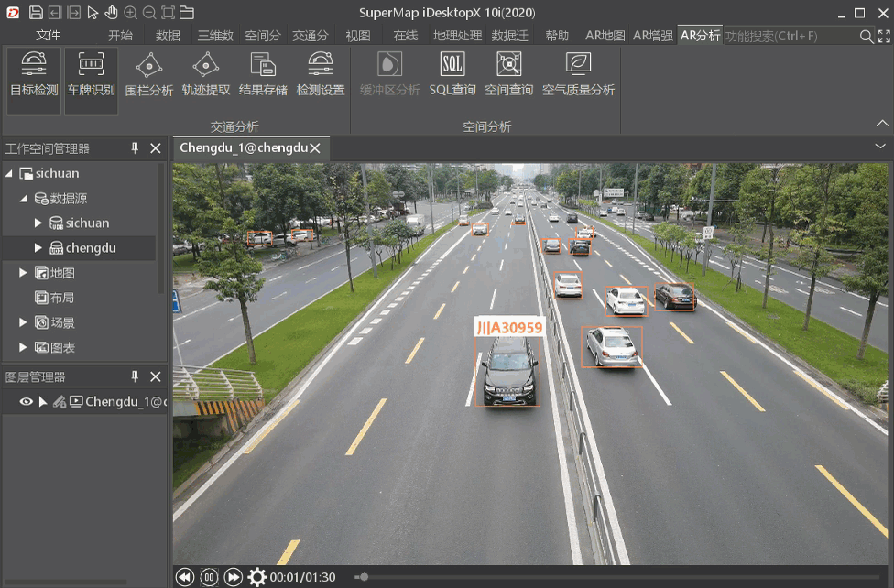Expand the chengdu datasource node
The image size is (894, 588).
tap(38, 248)
